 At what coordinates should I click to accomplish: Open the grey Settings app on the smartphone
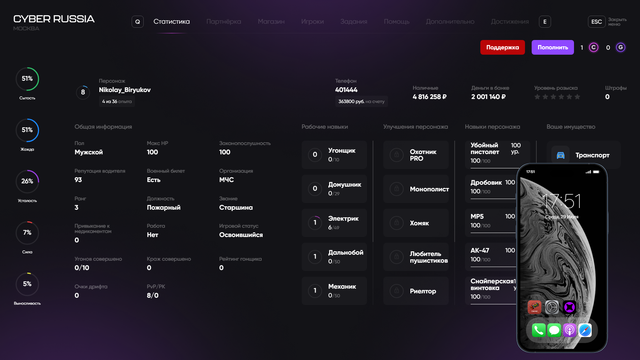tap(552, 307)
